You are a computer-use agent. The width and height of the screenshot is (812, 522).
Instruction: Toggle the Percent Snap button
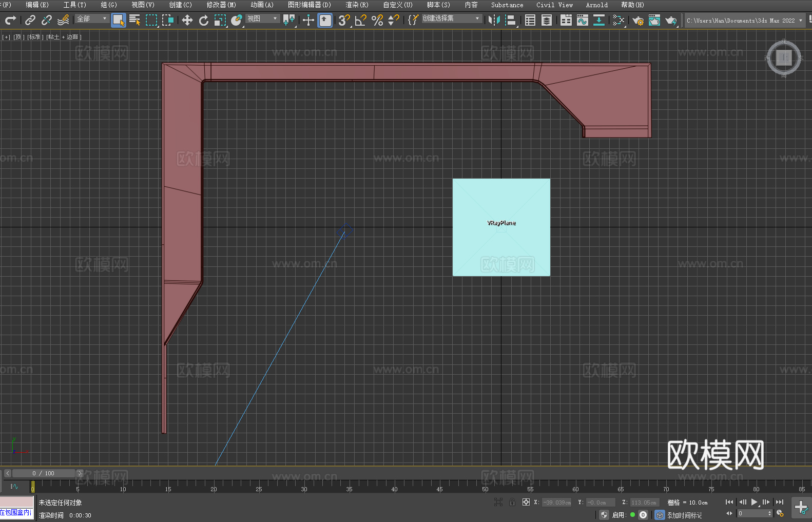click(x=377, y=20)
